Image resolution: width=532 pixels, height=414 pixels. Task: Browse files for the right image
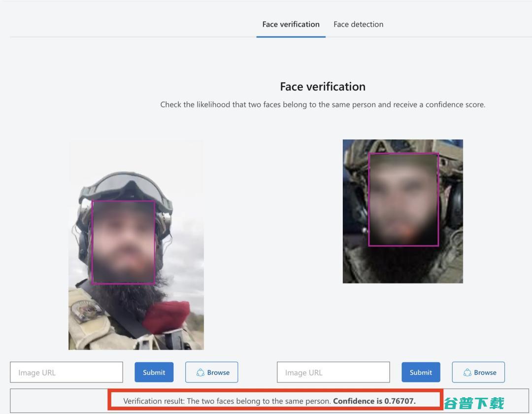[x=478, y=372]
